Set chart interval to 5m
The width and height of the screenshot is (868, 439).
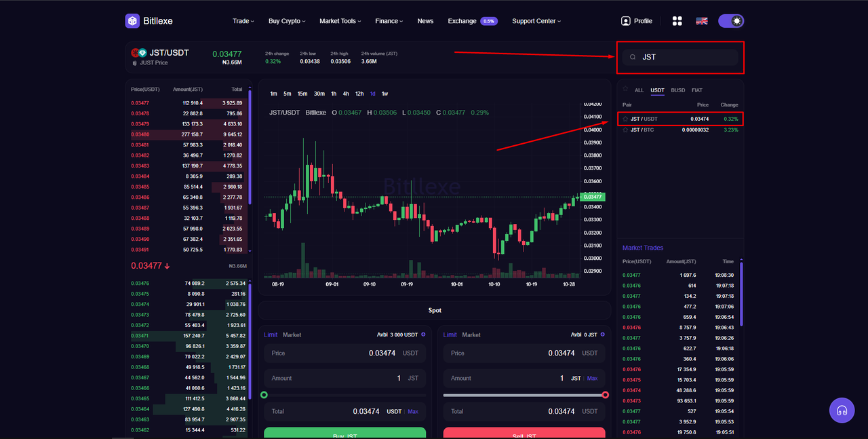(x=288, y=94)
